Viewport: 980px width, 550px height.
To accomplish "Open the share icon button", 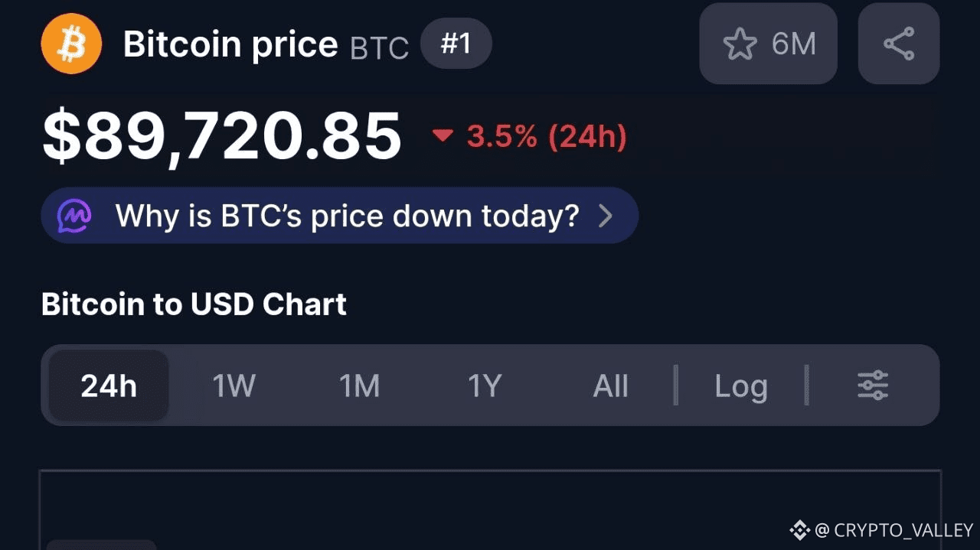I will 898,44.
